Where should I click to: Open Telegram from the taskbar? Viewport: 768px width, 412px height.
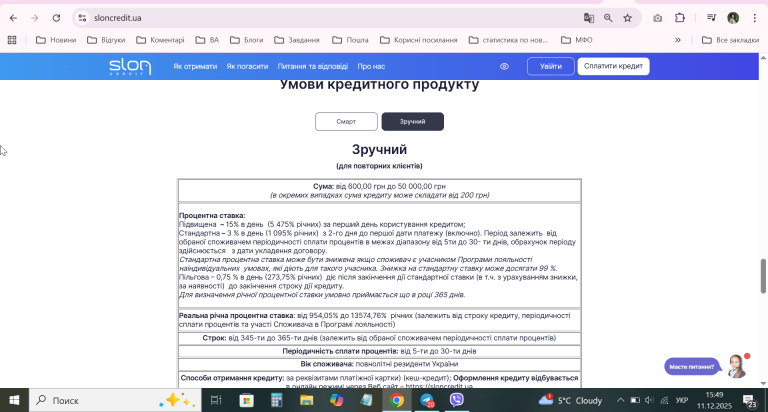click(x=427, y=400)
